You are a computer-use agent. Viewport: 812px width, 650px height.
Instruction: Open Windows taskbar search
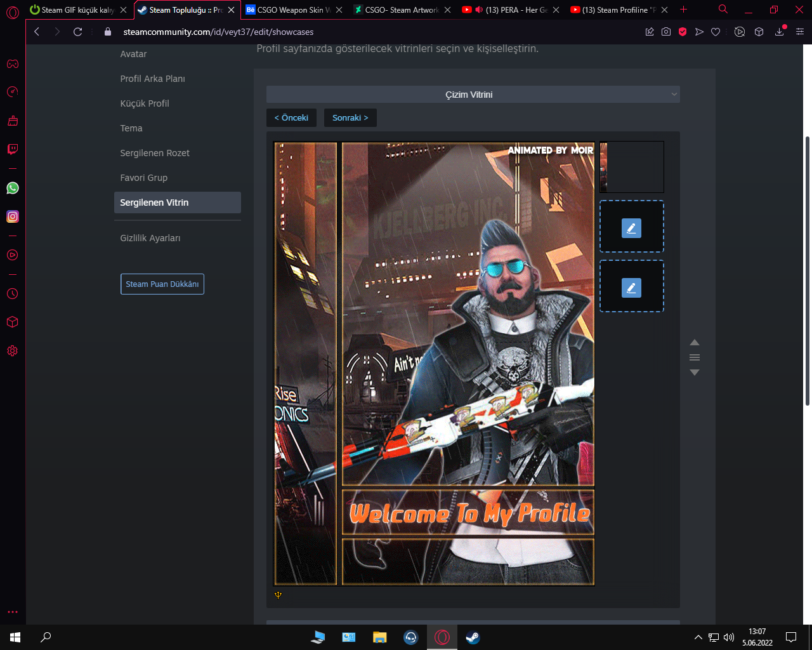tap(46, 637)
